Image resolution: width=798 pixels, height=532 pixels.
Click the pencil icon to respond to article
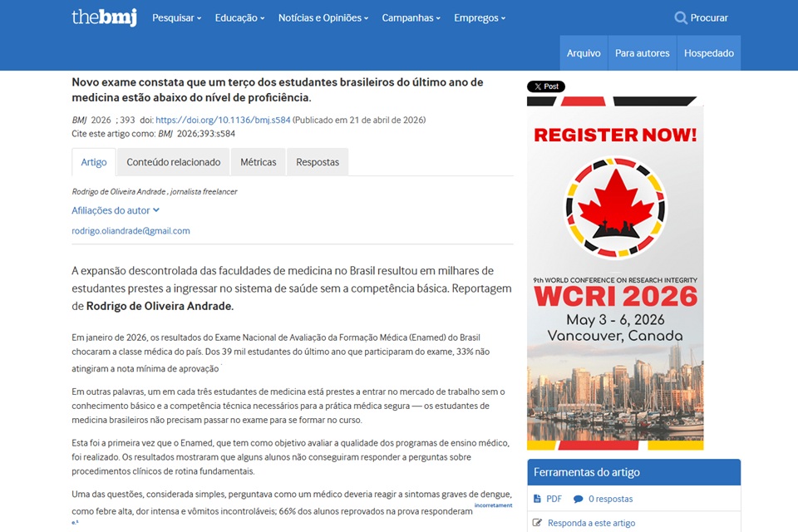click(x=537, y=523)
